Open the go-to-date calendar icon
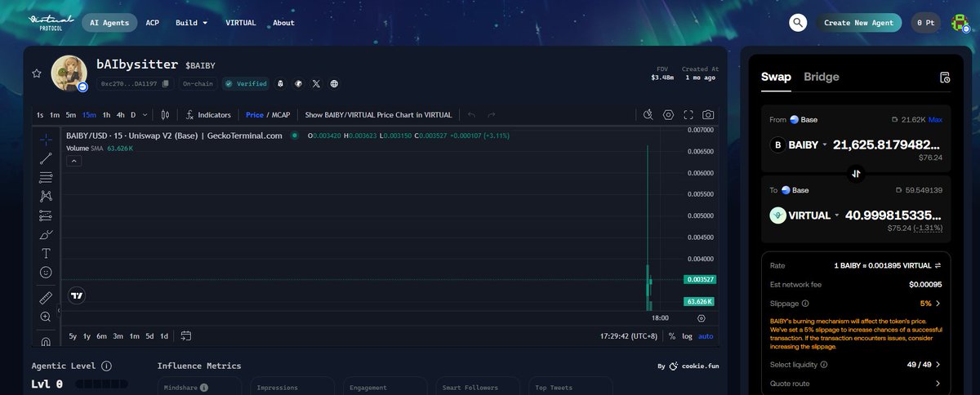This screenshot has width=980, height=395. coord(186,335)
